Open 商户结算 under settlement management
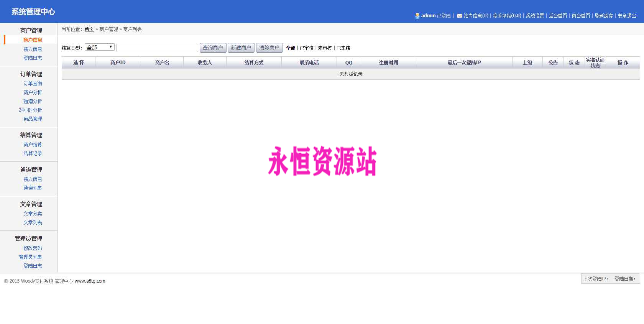 [x=33, y=145]
